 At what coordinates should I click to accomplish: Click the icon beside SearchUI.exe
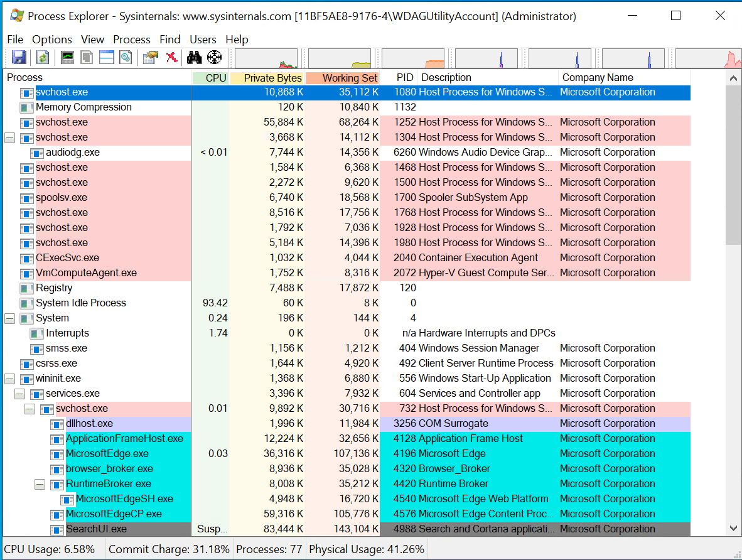tap(57, 530)
